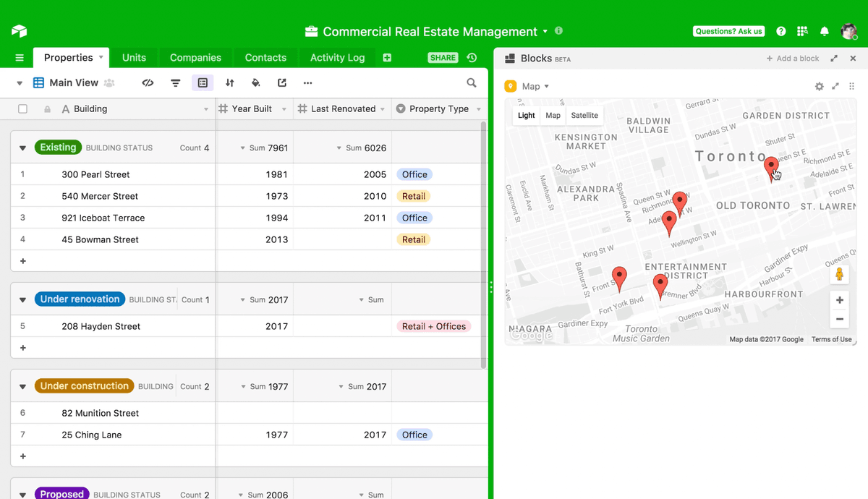Image resolution: width=868 pixels, height=499 pixels.
Task: Open Year Built column dropdown arrow
Action: coord(284,109)
